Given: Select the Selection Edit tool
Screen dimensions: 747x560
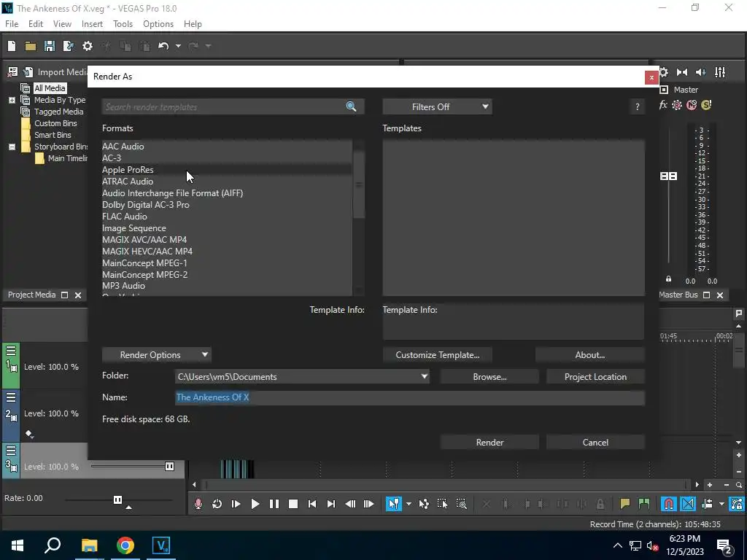Looking at the screenshot, I should click(x=442, y=504).
